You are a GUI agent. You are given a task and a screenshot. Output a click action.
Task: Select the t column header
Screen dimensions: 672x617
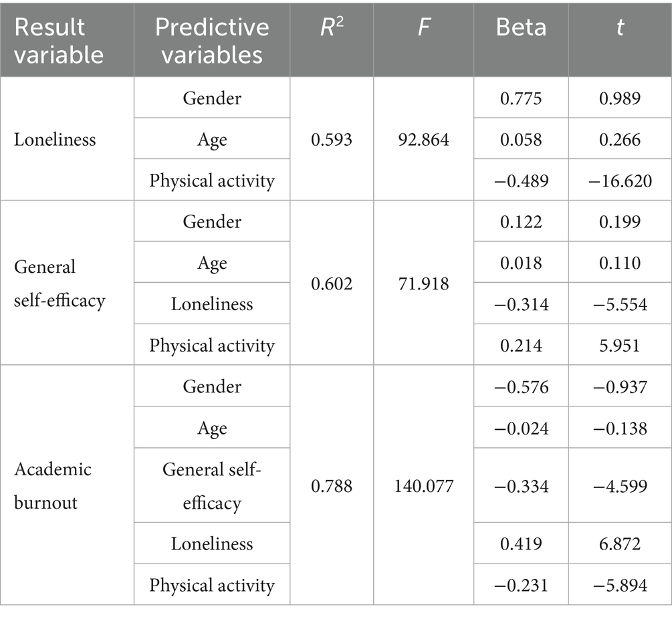619,28
